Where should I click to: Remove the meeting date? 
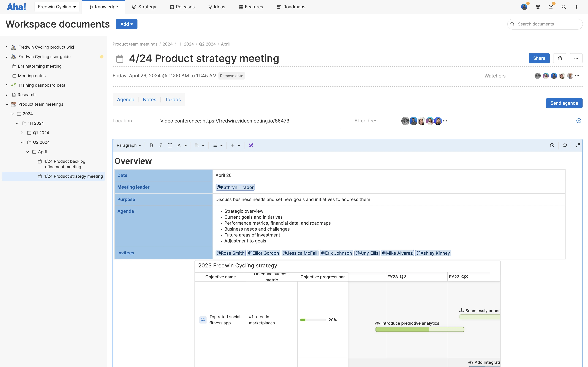point(231,75)
